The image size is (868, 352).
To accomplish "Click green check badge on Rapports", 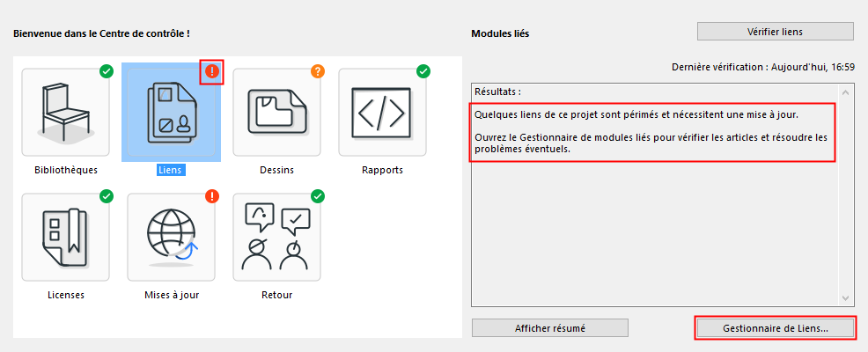I will (423, 71).
